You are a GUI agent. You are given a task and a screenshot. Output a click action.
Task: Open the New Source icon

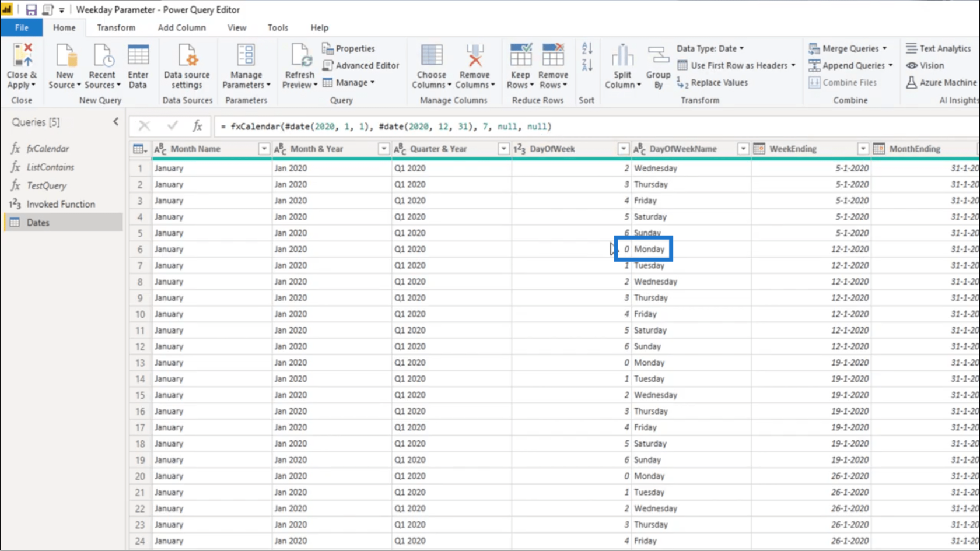pyautogui.click(x=65, y=56)
